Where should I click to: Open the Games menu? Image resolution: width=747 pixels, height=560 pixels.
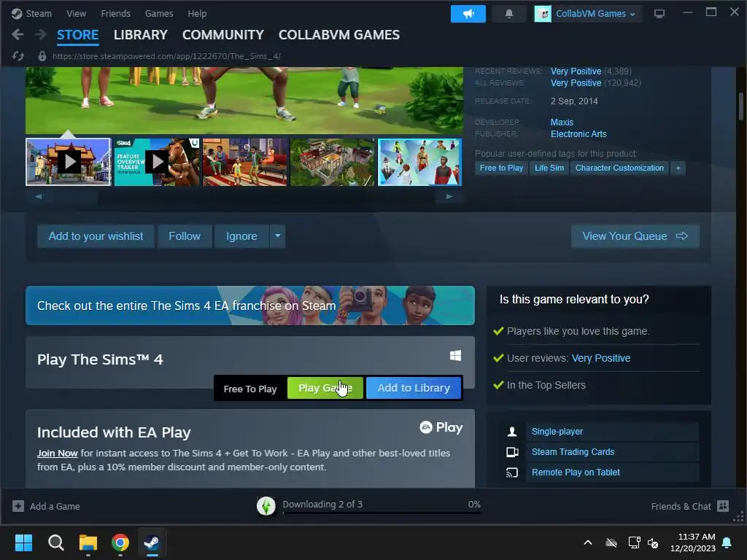tap(159, 13)
